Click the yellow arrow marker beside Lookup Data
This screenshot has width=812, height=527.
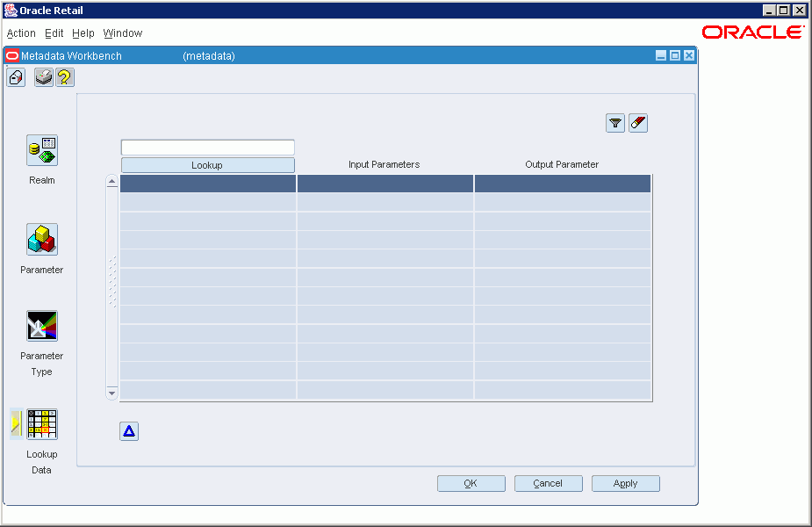(x=16, y=424)
